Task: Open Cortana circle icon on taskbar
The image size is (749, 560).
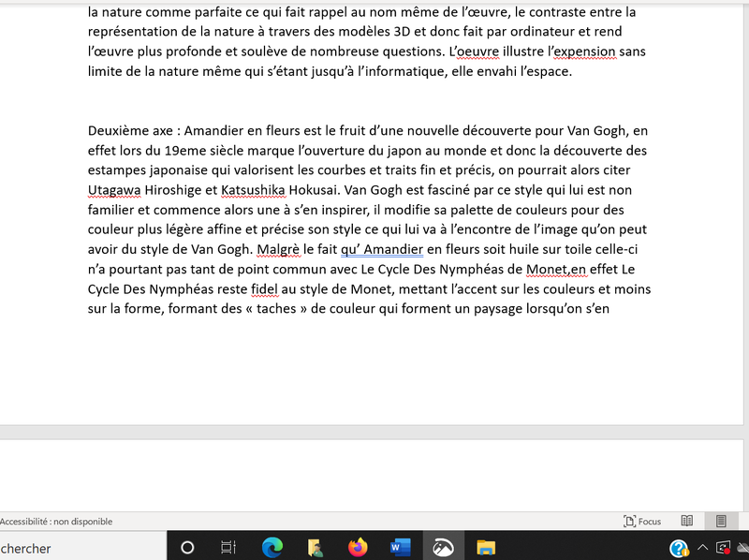Action: pos(187,548)
